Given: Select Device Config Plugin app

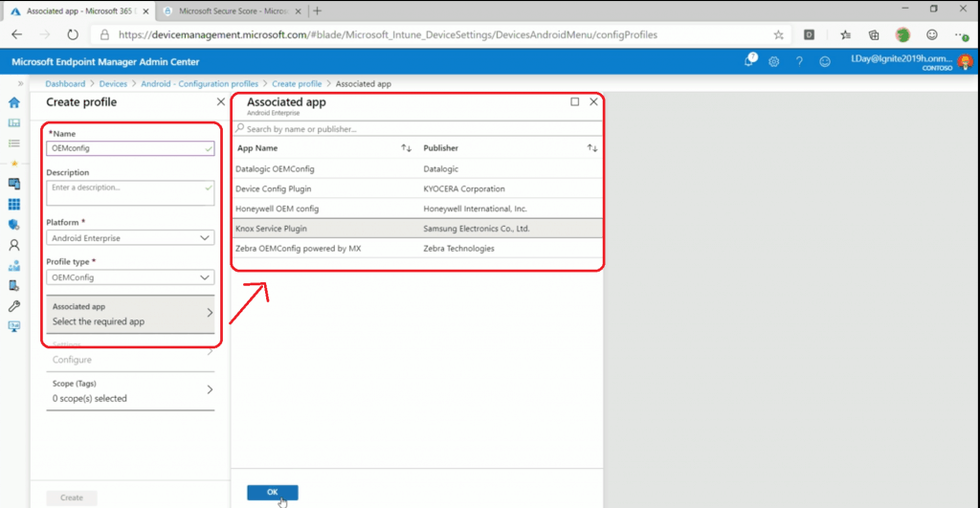Looking at the screenshot, I should click(x=417, y=188).
